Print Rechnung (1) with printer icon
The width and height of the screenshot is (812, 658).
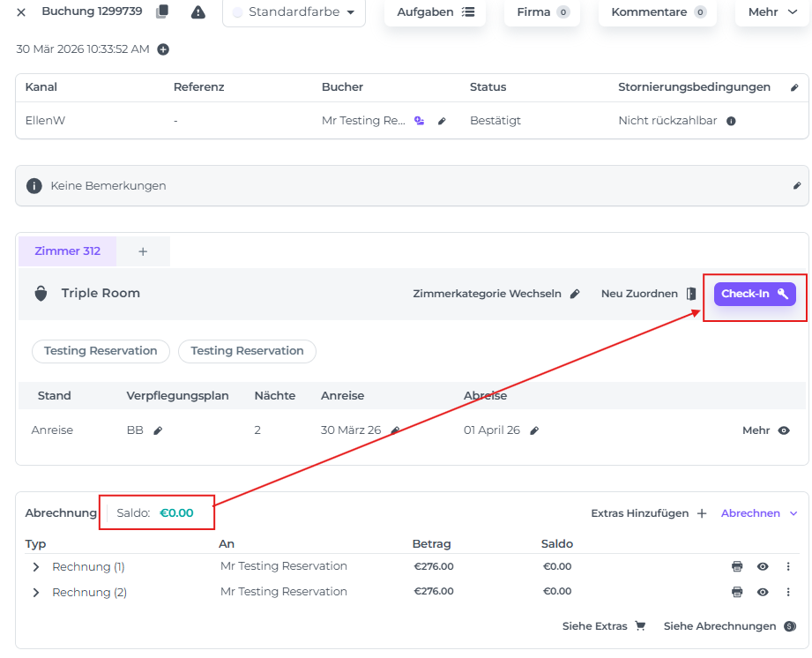tap(737, 566)
